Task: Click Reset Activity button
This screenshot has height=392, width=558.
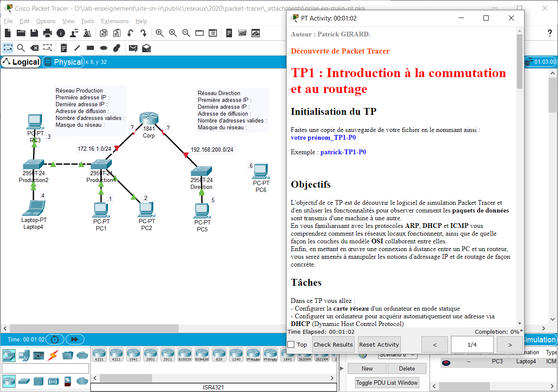Action: pos(379,344)
